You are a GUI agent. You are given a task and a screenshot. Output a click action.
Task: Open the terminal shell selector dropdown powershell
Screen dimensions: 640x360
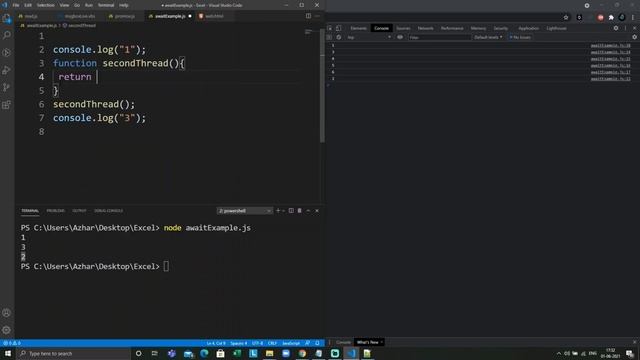(x=244, y=211)
